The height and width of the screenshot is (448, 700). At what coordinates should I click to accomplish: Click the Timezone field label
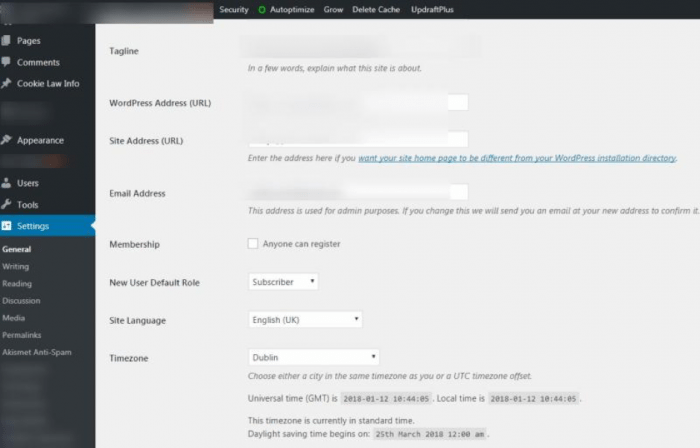129,358
